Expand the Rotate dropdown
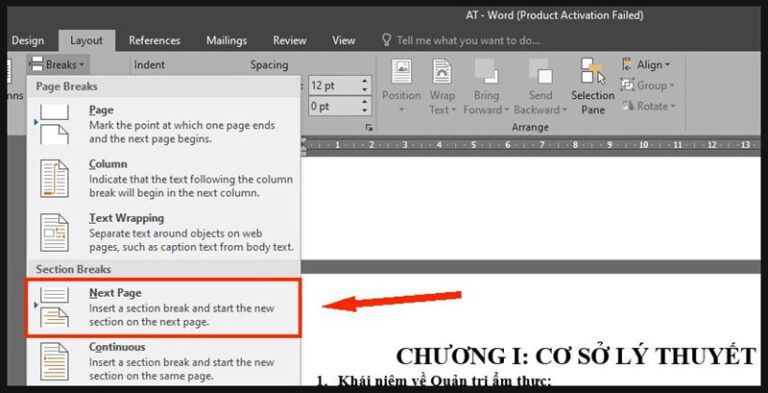The width and height of the screenshot is (768, 393). (x=648, y=106)
